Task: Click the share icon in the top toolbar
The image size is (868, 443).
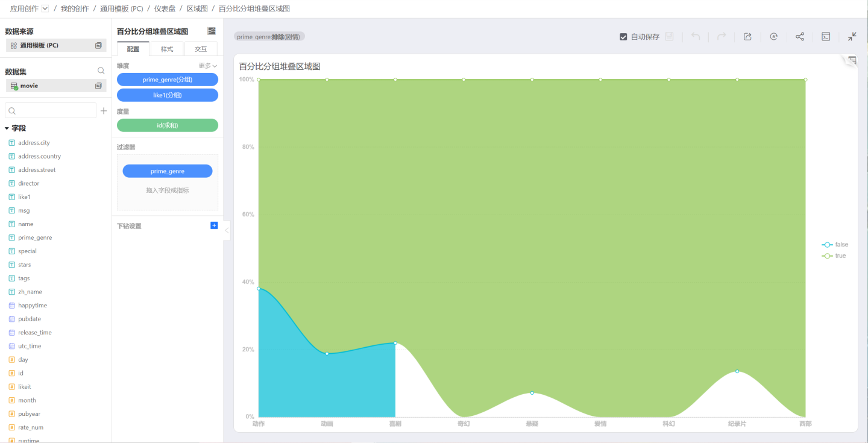Action: pyautogui.click(x=800, y=37)
